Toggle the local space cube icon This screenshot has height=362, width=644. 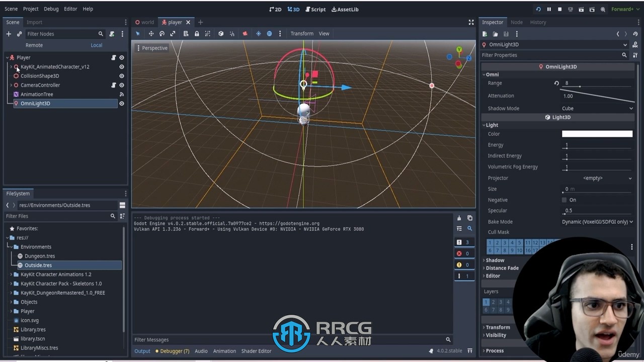click(x=221, y=34)
